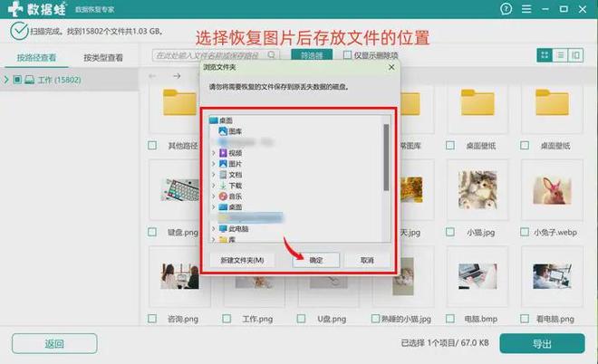Select the 下载 downloads folder icon

point(223,186)
